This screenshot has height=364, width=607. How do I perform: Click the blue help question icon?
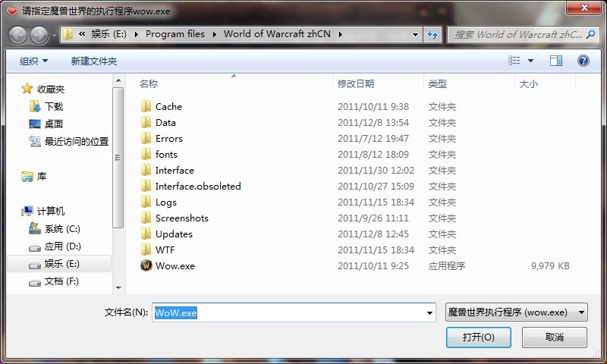pos(583,61)
